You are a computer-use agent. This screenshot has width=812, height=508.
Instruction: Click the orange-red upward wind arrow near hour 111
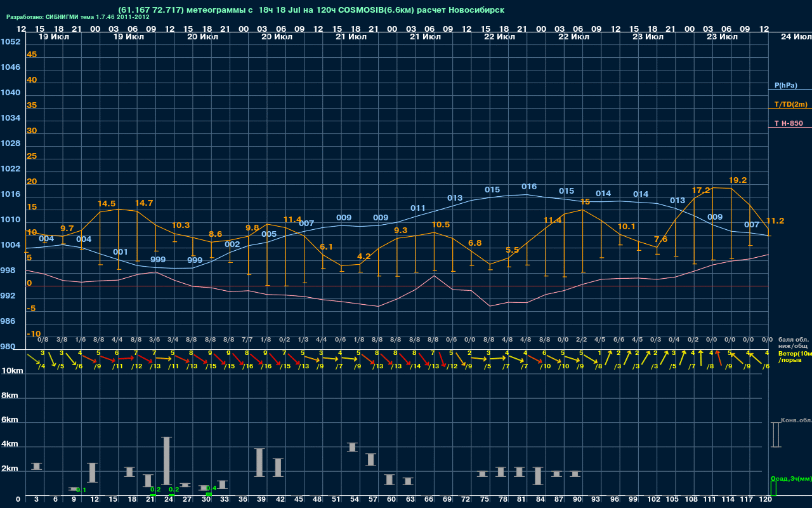tap(718, 358)
